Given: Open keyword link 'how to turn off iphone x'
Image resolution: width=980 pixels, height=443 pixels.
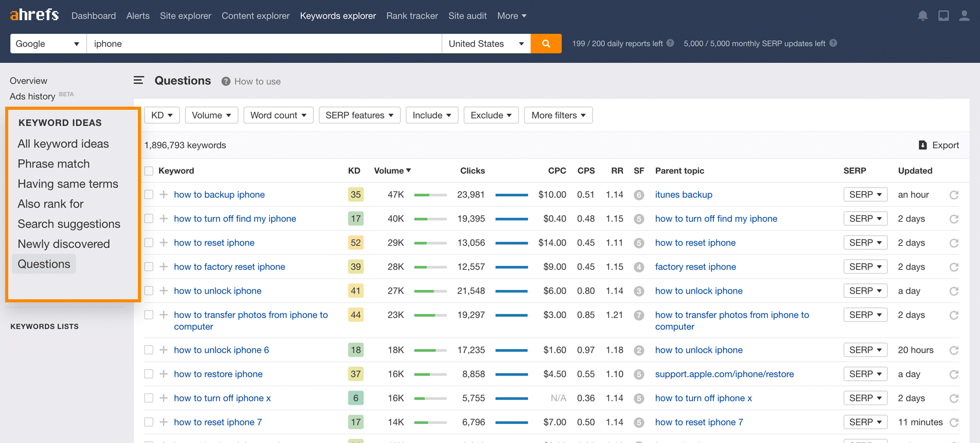Looking at the screenshot, I should pyautogui.click(x=222, y=398).
